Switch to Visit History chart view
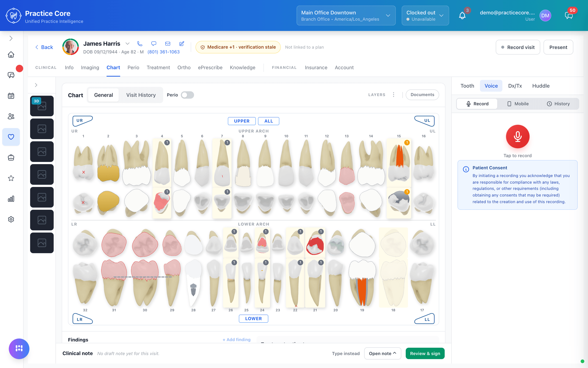 [x=141, y=95]
